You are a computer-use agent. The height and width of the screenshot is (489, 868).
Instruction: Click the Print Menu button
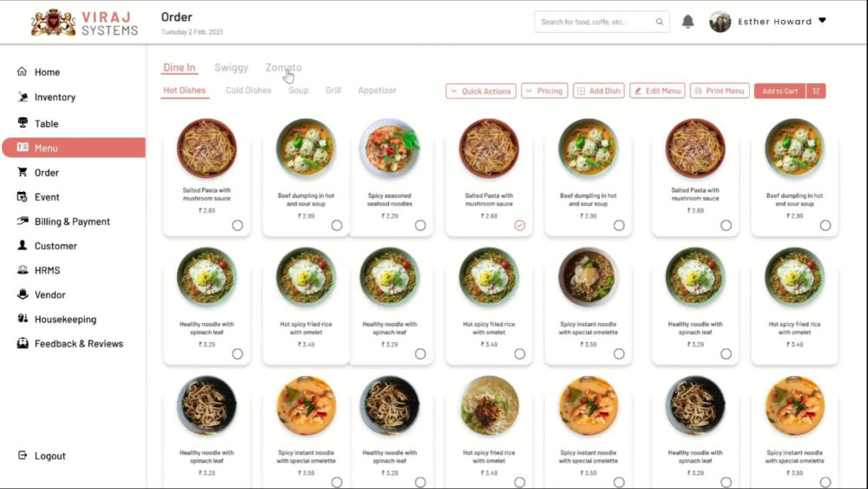pos(720,91)
